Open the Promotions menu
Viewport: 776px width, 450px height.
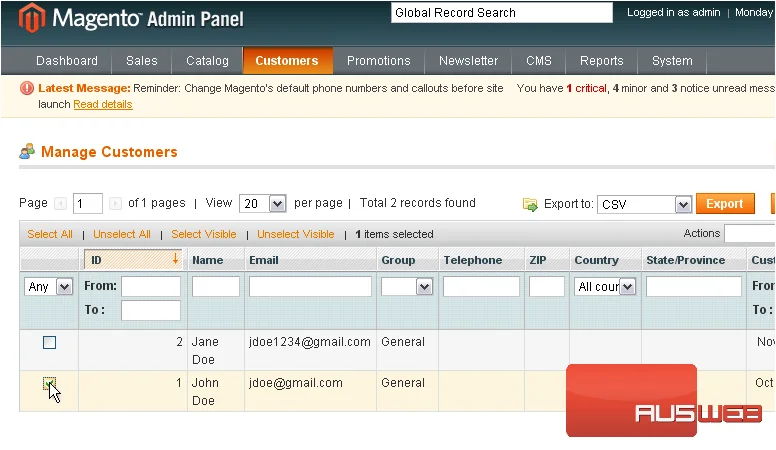(379, 61)
